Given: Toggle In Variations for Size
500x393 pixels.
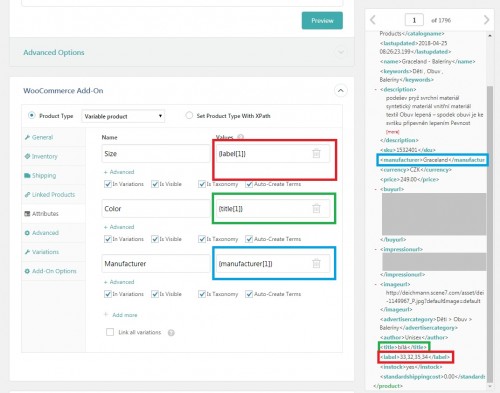Looking at the screenshot, I should [x=108, y=184].
